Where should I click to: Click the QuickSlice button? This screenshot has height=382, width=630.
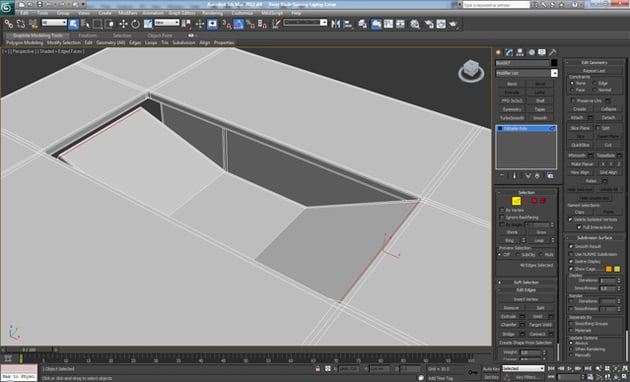pos(580,145)
